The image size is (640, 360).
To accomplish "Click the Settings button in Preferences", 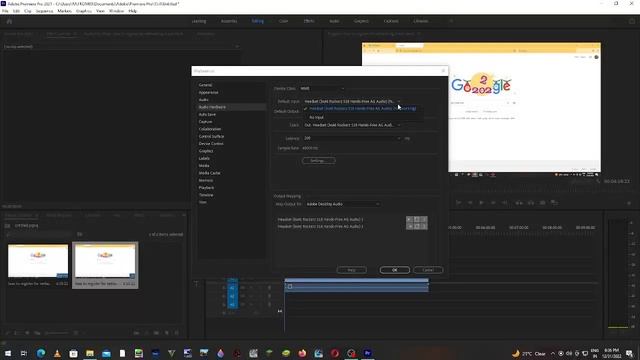I will pos(319,161).
